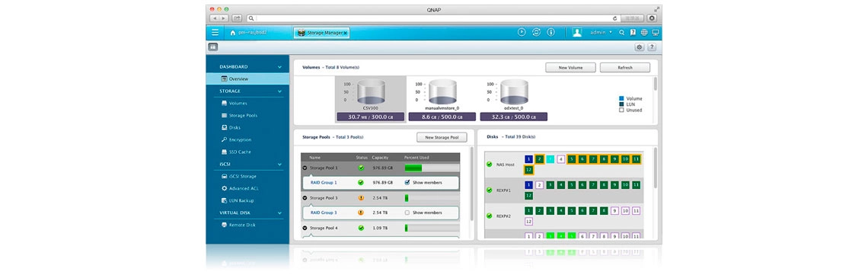Collapse Storage Pool 4 row
The image size is (868, 275).
pos(305,228)
